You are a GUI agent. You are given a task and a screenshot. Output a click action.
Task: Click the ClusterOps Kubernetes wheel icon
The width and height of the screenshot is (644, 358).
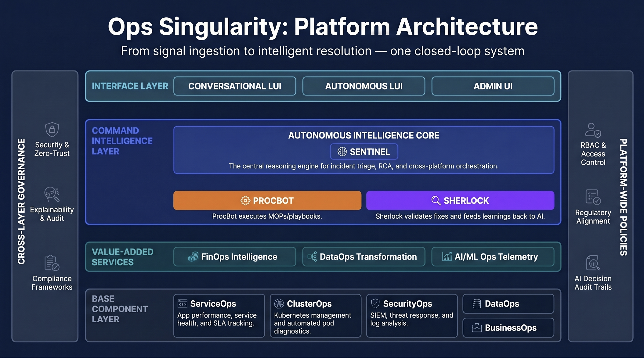pos(279,304)
